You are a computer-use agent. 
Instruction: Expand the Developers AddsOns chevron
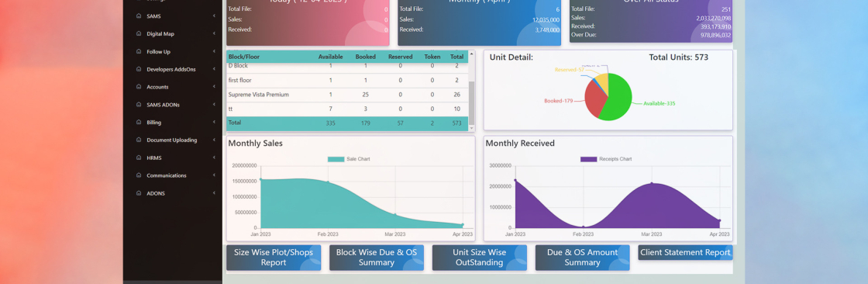[x=214, y=69]
